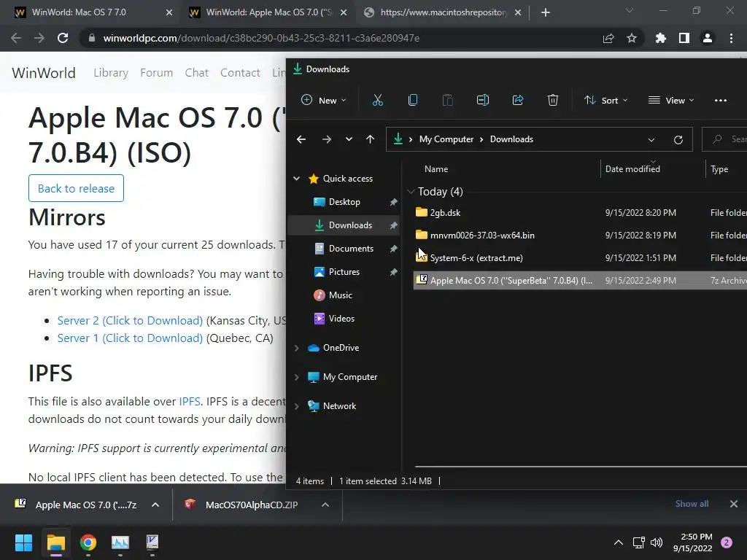Select Pictures in Quick access
Screen dimensions: 747x560
[344, 272]
